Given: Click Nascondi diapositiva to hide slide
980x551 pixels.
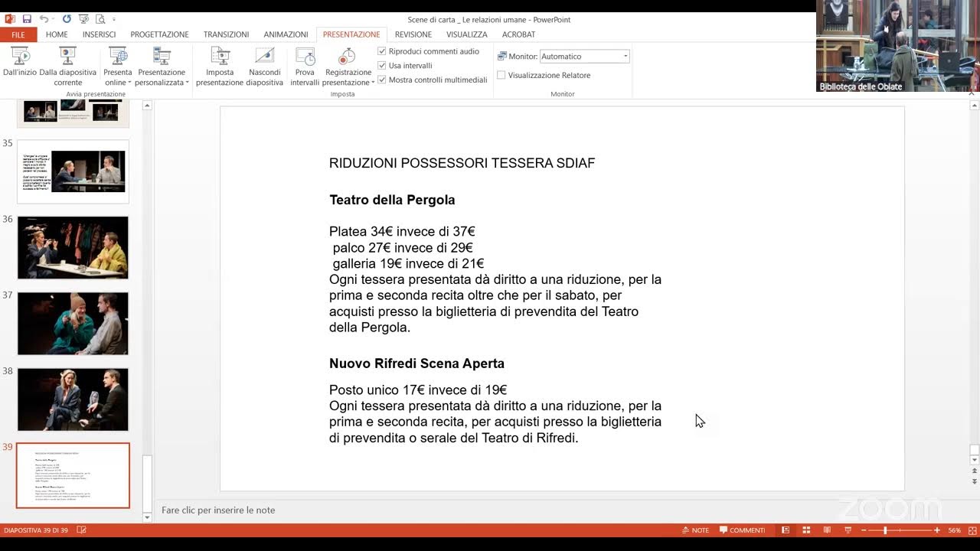Looking at the screenshot, I should pyautogui.click(x=264, y=66).
